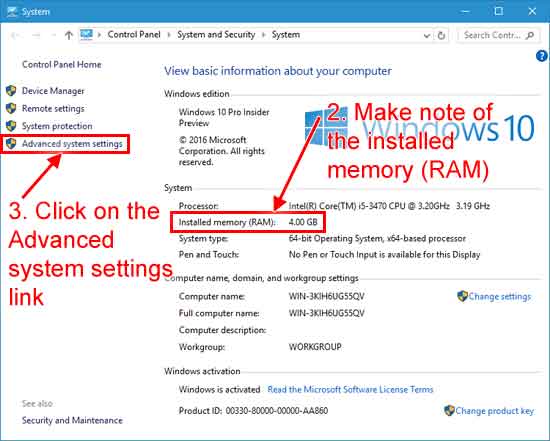Image resolution: width=550 pixels, height=441 pixels.
Task: Read the Microsoft Software License Terms
Action: 350,389
